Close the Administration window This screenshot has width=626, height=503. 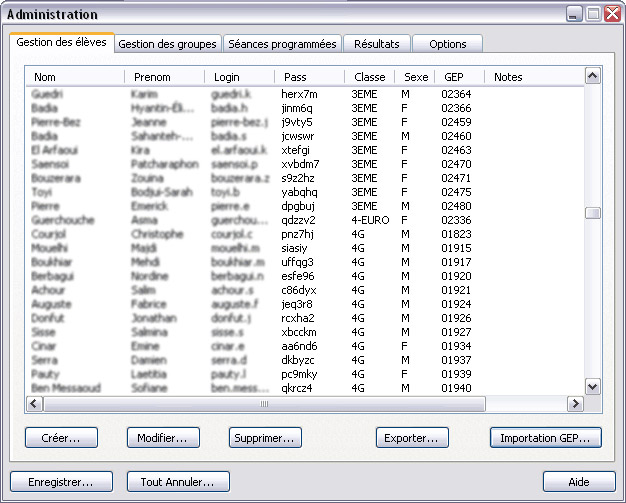tap(611, 15)
